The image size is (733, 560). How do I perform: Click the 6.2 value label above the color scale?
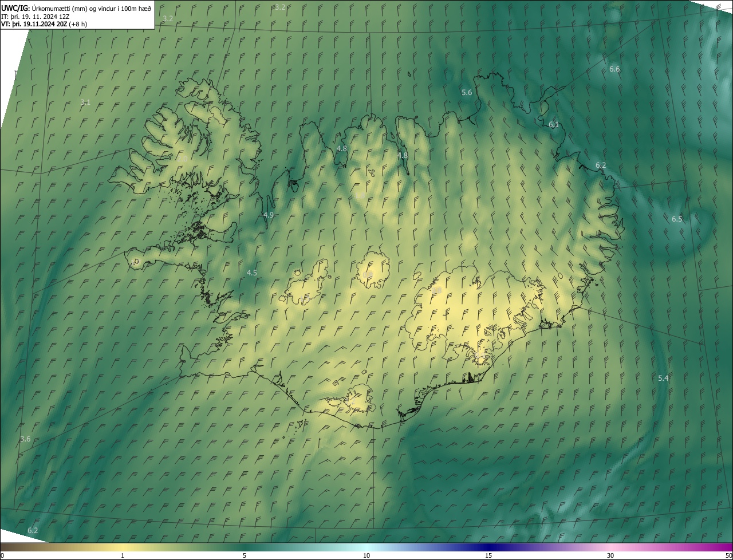(x=33, y=530)
